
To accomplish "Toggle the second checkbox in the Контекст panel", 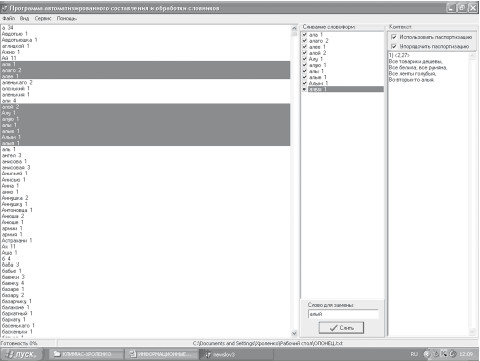I will [x=394, y=46].
